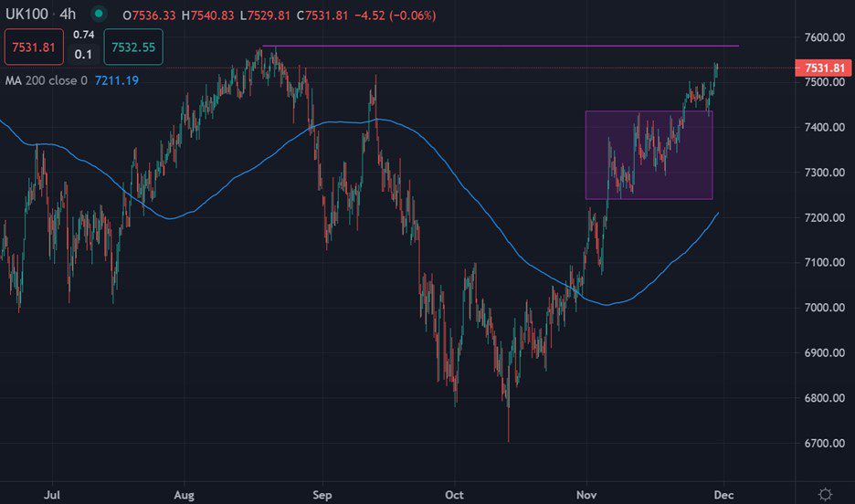
Task: Click the spread value 0.74
Action: [x=83, y=35]
